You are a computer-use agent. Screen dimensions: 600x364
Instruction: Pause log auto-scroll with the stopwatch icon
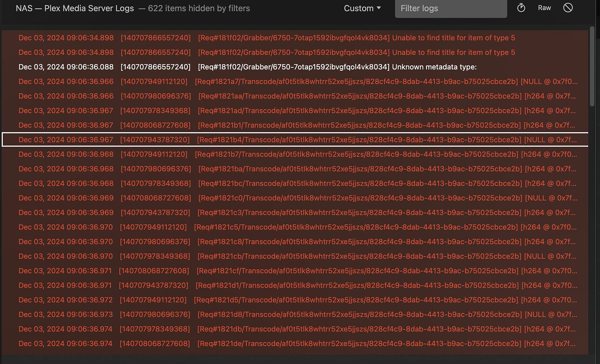point(521,8)
